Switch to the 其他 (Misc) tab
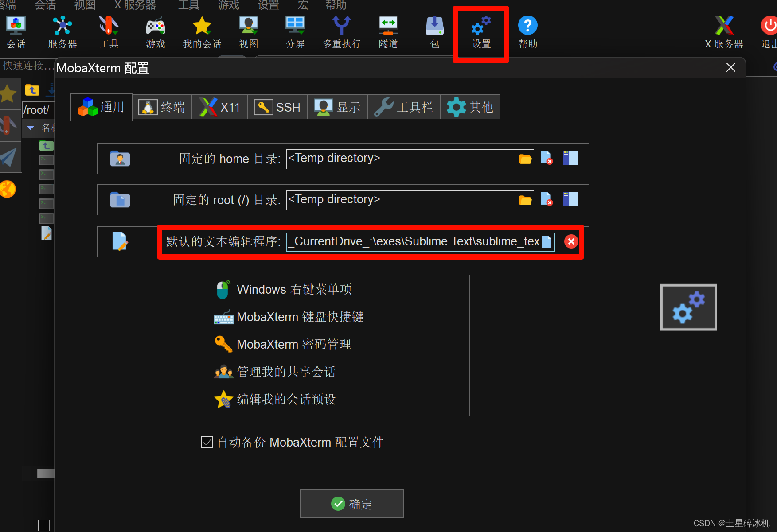 coord(470,107)
